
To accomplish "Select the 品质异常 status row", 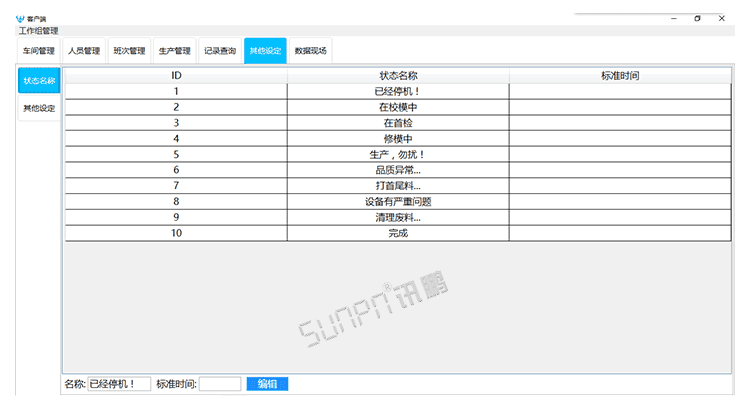I will tap(398, 170).
